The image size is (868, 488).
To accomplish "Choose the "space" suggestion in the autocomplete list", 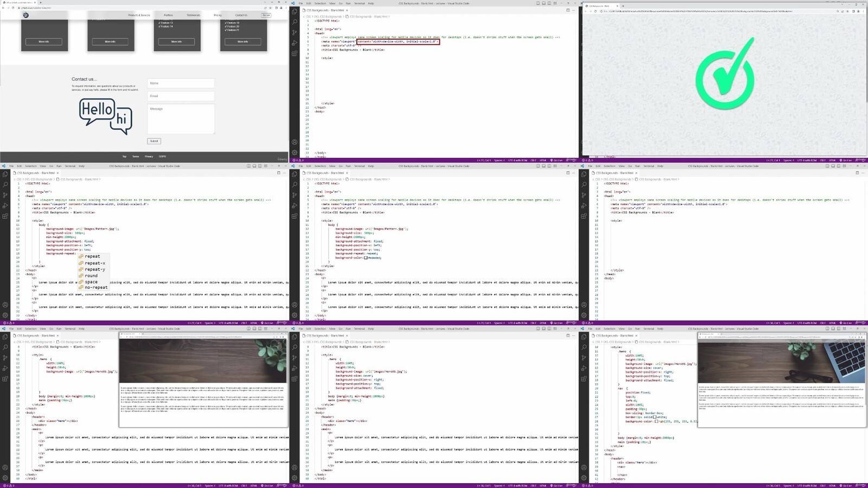I will coord(94,282).
